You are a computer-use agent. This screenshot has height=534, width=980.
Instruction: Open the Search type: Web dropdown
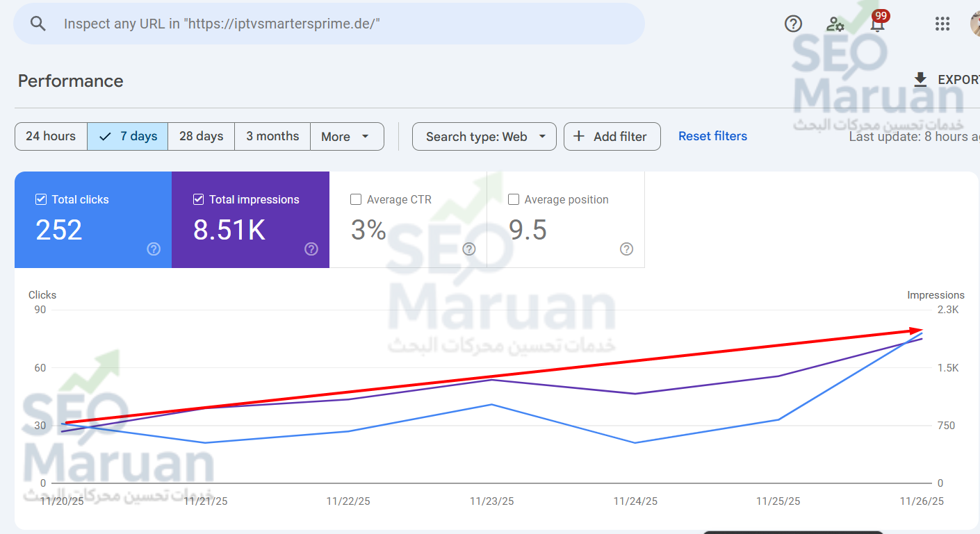(x=484, y=137)
